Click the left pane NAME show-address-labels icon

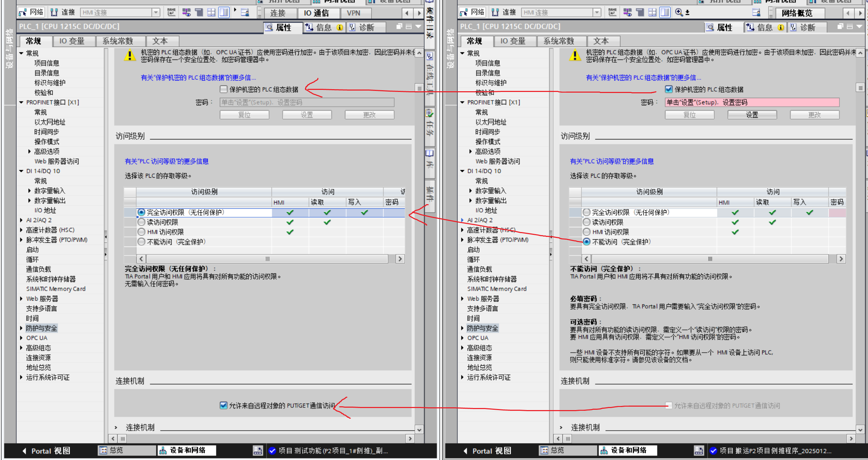(x=171, y=13)
